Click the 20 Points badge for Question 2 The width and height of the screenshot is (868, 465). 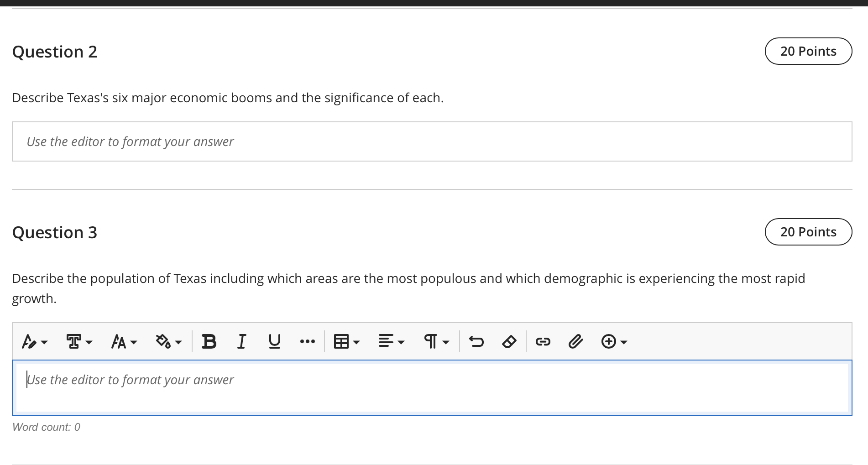tap(808, 51)
